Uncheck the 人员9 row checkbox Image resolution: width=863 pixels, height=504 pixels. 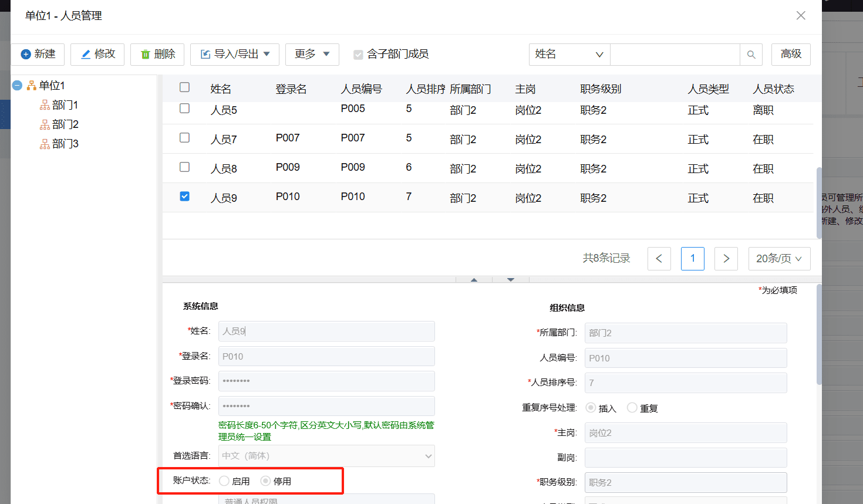(184, 196)
